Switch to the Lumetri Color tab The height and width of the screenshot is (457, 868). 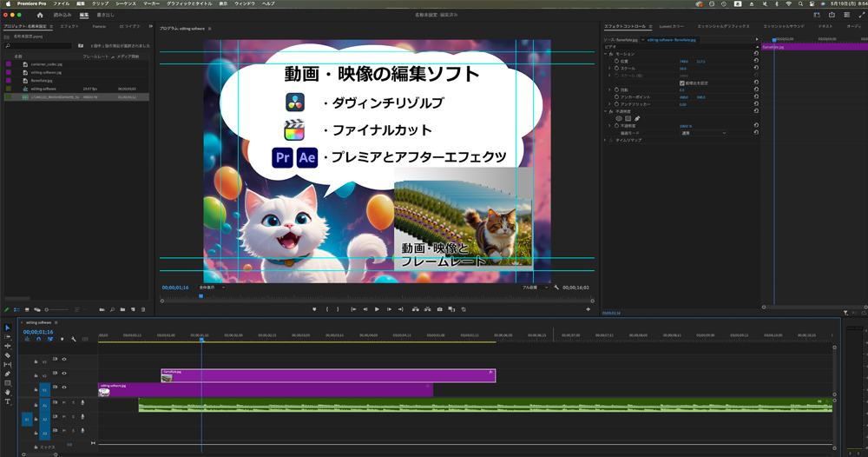(672, 27)
